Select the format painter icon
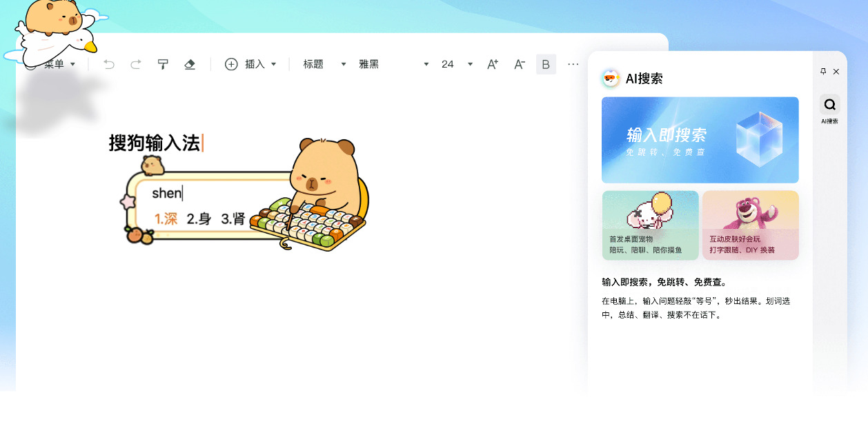The height and width of the screenshot is (424, 868). coord(163,64)
